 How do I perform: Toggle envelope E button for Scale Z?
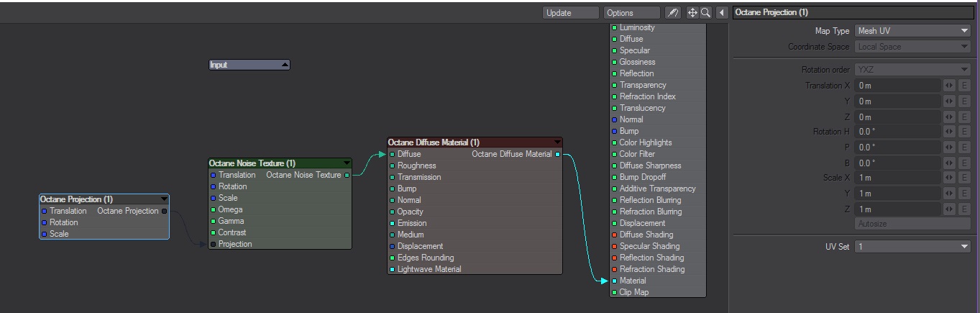(965, 209)
